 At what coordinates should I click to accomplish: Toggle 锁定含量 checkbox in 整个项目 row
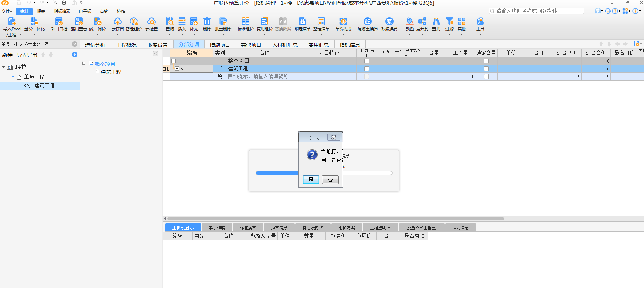click(x=486, y=61)
